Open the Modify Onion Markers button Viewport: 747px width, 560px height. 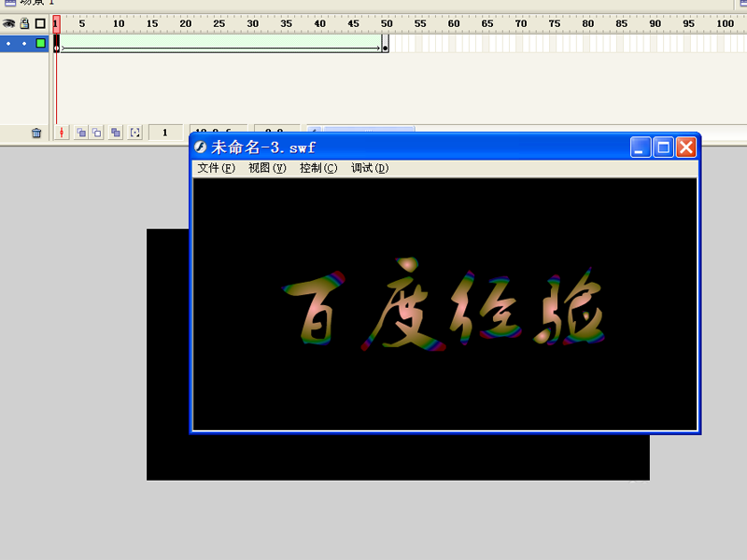pyautogui.click(x=135, y=133)
